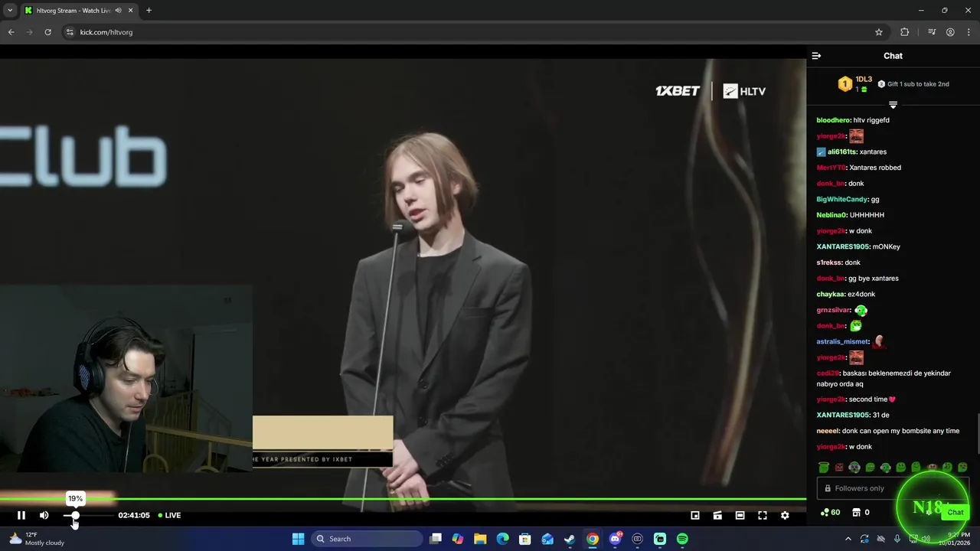Click the address bar showing kick.com/hltvorg
980x551 pixels.
(475, 32)
